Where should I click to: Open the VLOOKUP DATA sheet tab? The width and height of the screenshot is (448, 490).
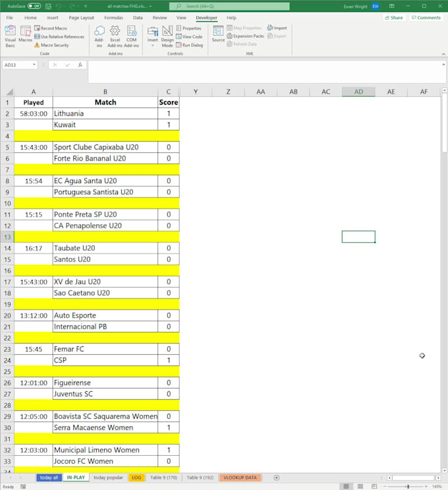pyautogui.click(x=240, y=477)
